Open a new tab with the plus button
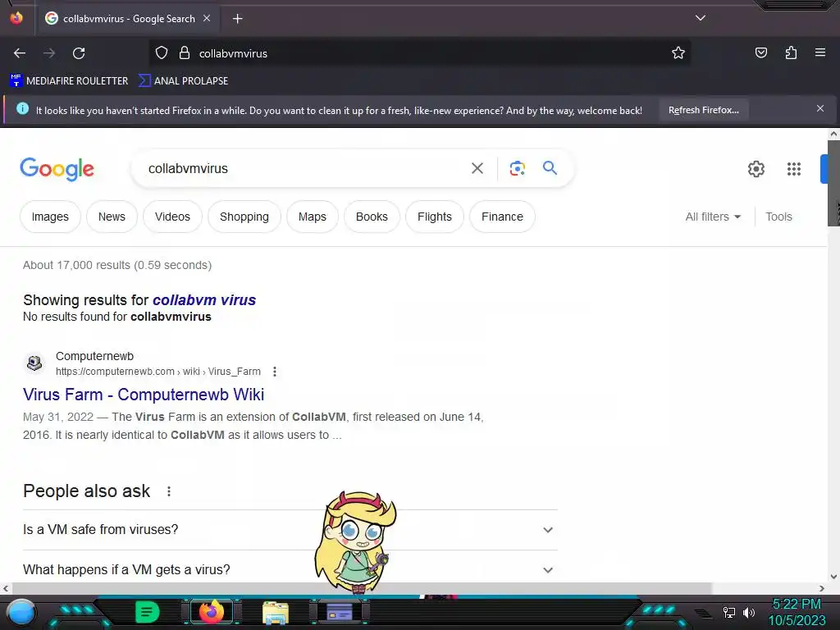Viewport: 840px width, 630px height. [x=237, y=19]
